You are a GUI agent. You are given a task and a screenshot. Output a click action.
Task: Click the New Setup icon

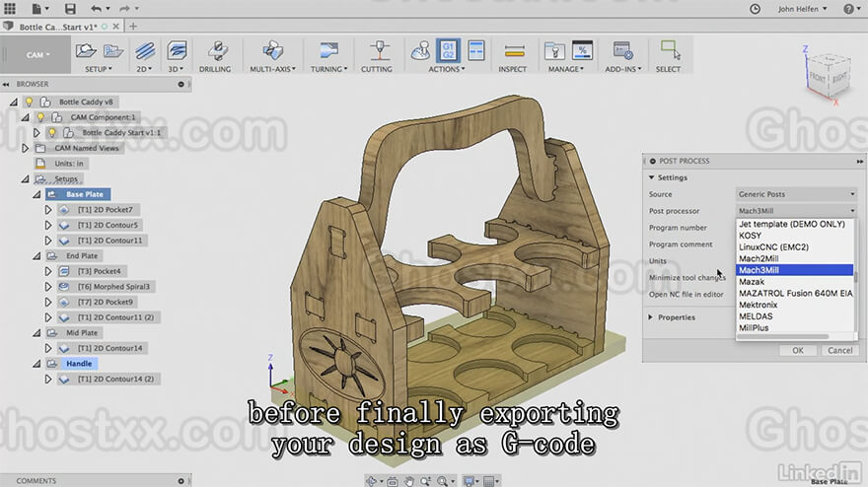coord(86,51)
